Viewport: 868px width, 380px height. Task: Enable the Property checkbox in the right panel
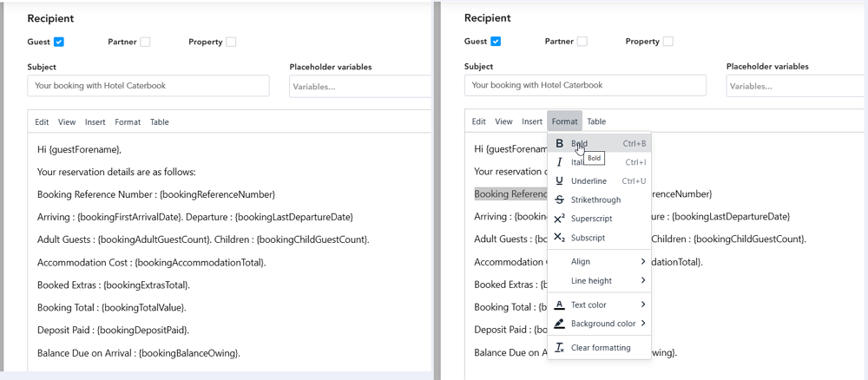click(x=668, y=42)
